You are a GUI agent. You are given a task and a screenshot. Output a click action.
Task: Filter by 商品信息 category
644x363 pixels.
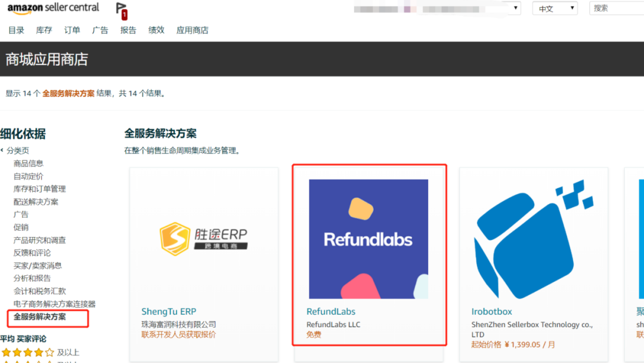(29, 163)
